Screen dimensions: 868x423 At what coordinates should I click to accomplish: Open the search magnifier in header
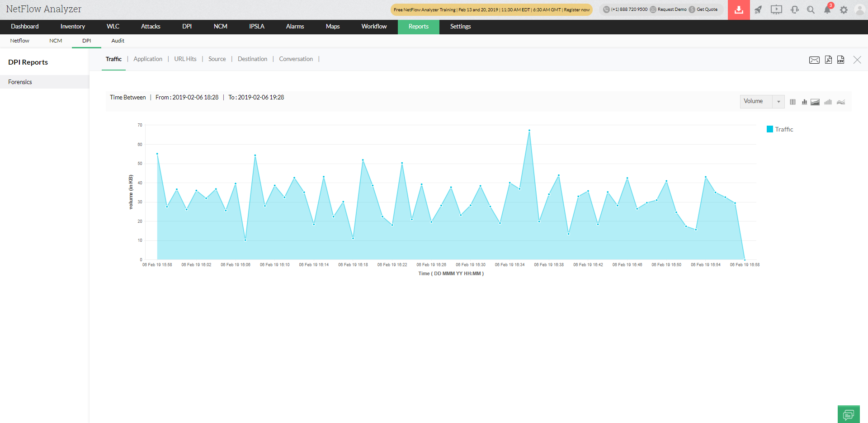coord(811,9)
